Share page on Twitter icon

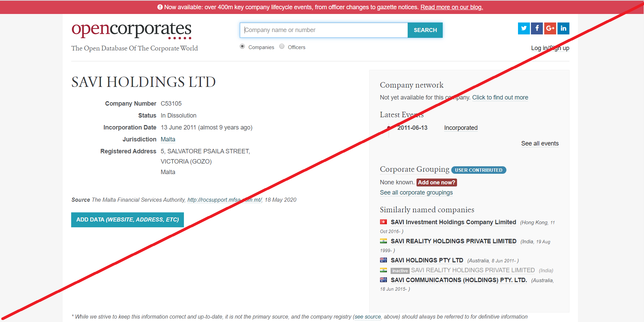click(524, 28)
